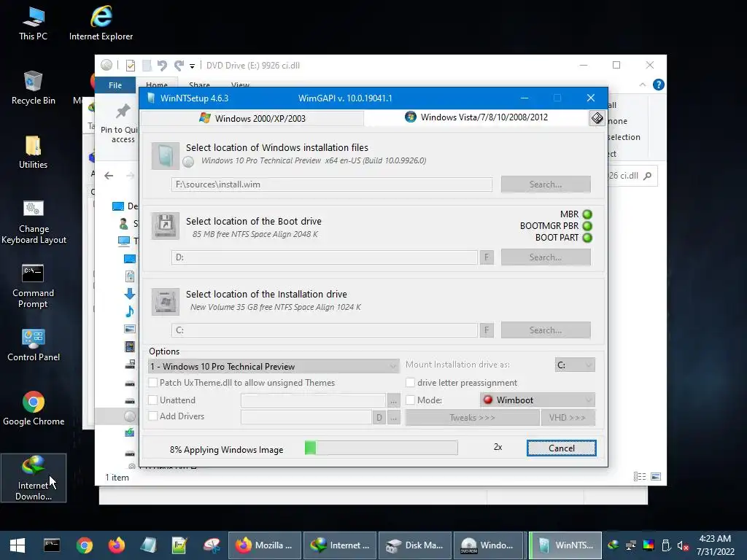Enable drive letter preassignment checkbox
The image size is (747, 560).
coord(410,382)
